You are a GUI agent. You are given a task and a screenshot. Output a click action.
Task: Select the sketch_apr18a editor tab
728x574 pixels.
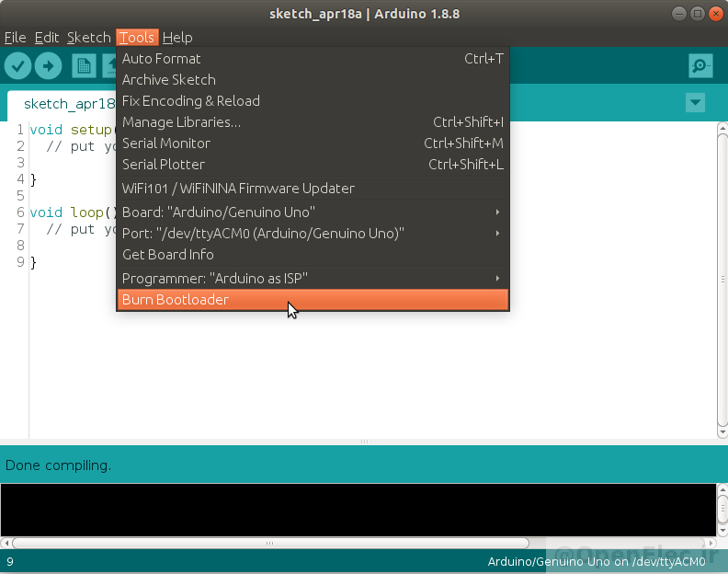(x=62, y=104)
